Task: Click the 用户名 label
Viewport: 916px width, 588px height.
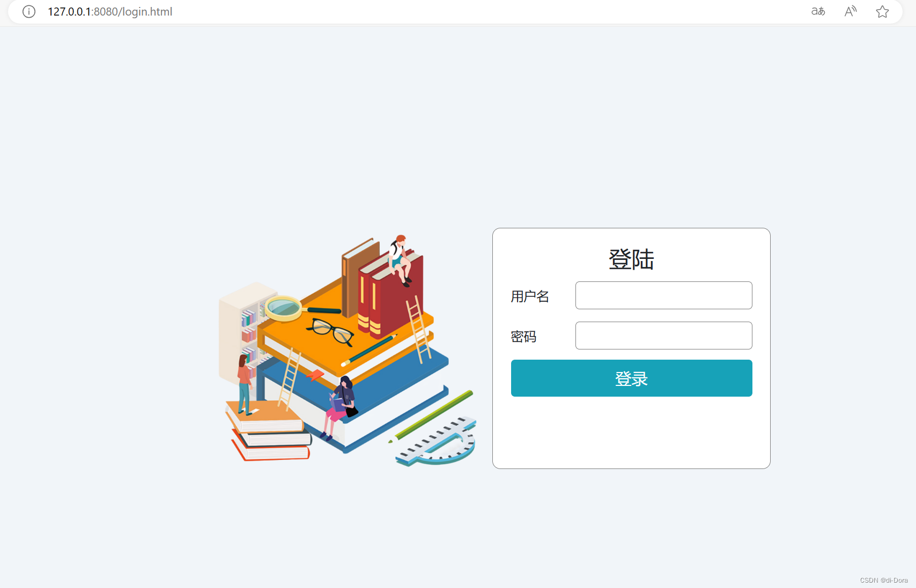Action: [x=530, y=296]
